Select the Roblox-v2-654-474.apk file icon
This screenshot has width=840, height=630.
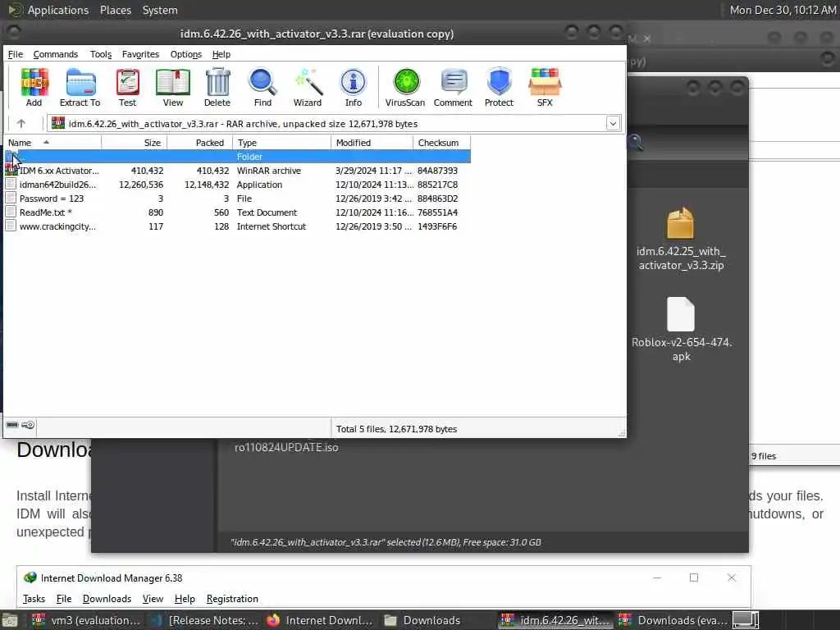(x=680, y=314)
